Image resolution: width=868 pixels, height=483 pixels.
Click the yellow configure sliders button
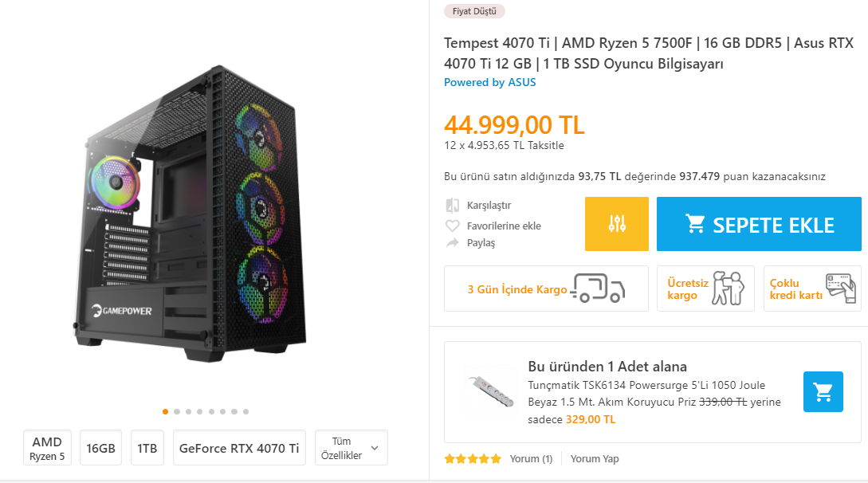click(x=616, y=224)
